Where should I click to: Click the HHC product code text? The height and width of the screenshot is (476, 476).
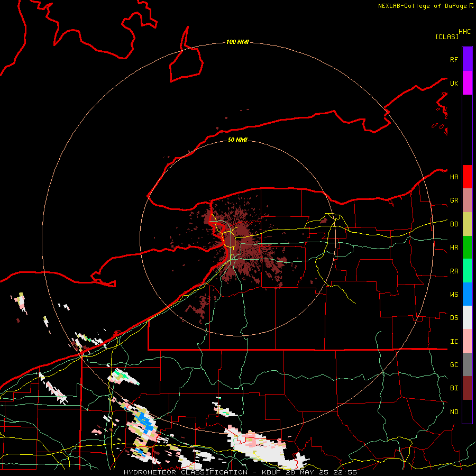pyautogui.click(x=464, y=32)
